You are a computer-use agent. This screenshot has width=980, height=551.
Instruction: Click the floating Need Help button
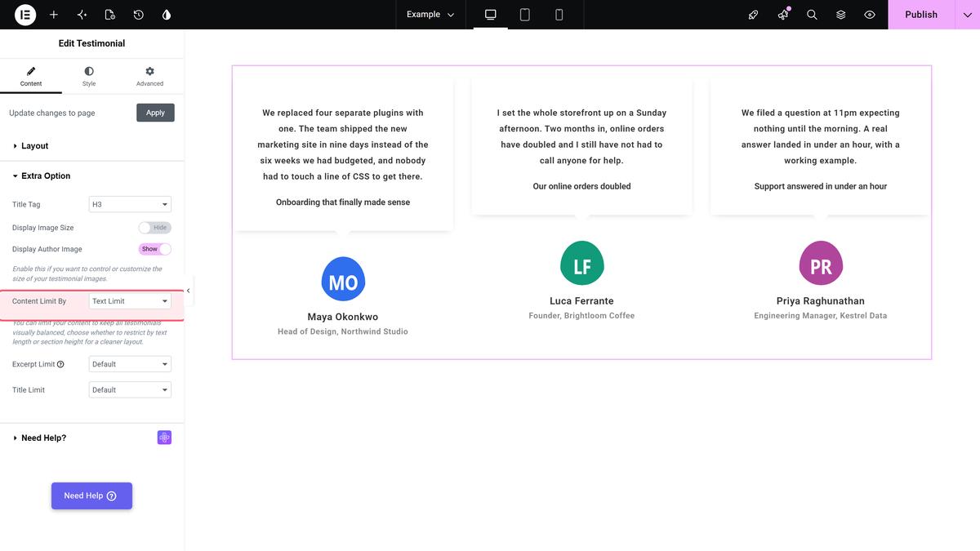91,495
